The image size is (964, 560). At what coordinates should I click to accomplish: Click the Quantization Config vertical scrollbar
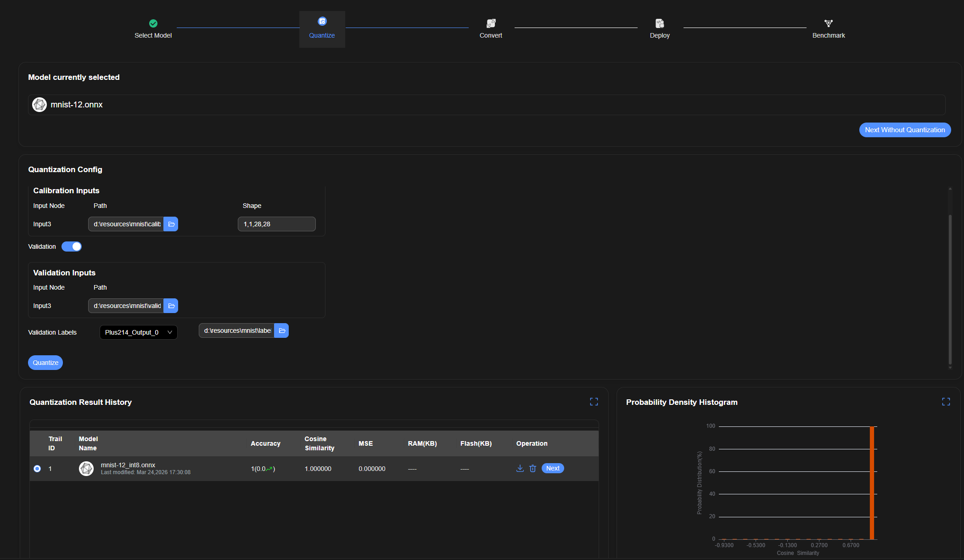point(950,289)
